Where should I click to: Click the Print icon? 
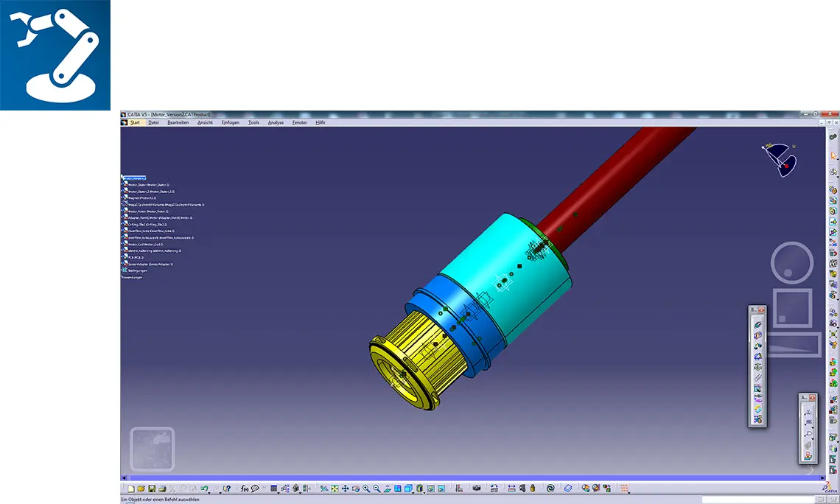162,489
